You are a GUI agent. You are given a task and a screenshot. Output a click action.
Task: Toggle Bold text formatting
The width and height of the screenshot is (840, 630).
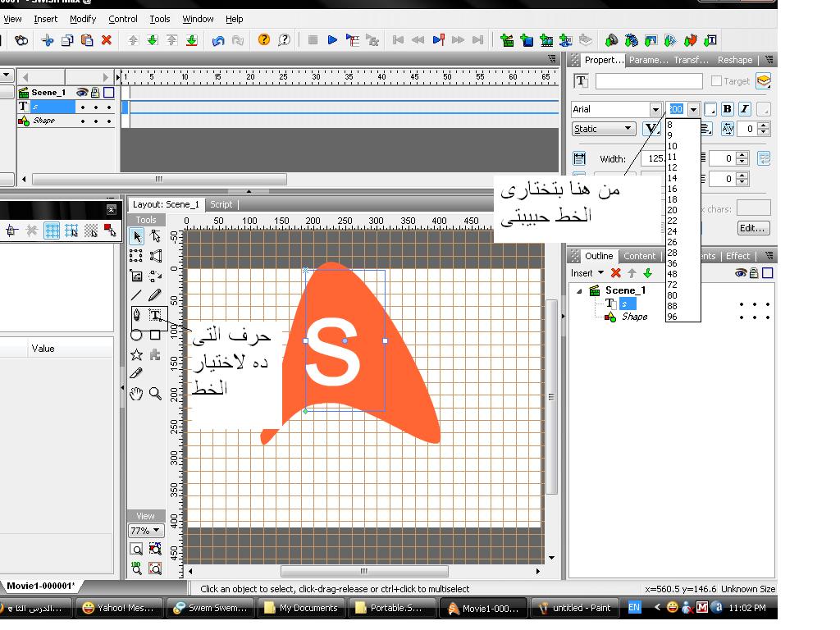coord(727,109)
